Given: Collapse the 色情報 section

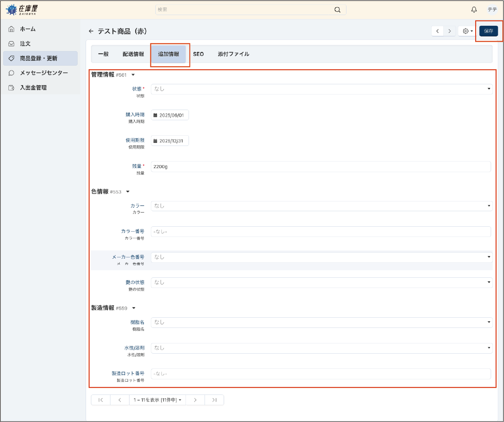Looking at the screenshot, I should point(128,192).
